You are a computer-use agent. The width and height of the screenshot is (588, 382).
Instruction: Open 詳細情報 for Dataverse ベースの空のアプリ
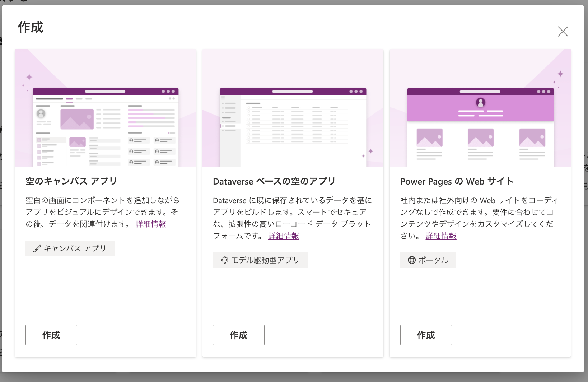pyautogui.click(x=283, y=236)
